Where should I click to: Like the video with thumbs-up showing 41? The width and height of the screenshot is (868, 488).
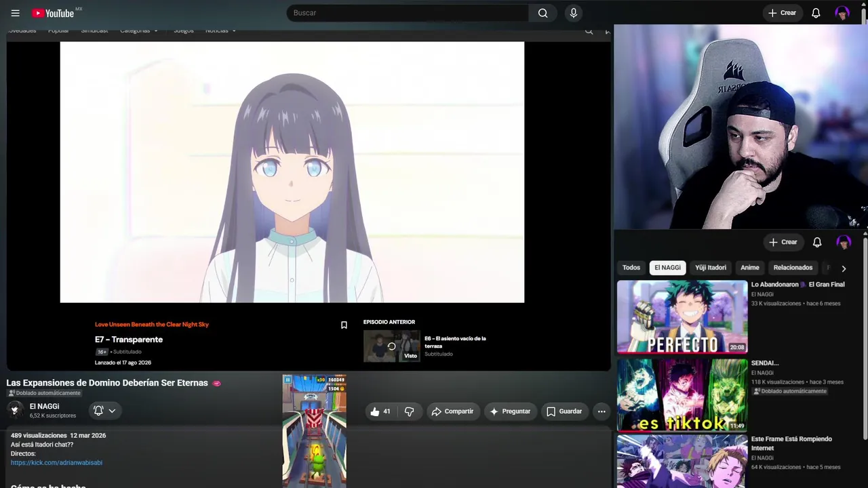(x=380, y=411)
